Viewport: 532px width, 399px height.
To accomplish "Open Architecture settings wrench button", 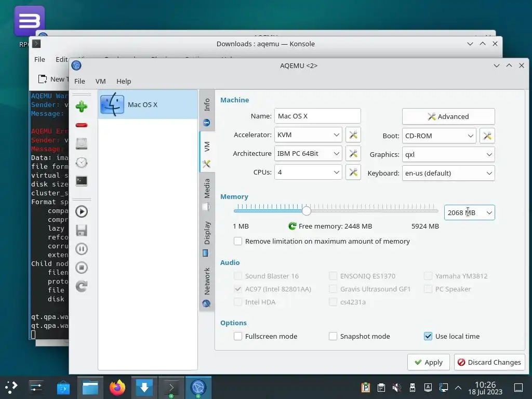I will point(353,153).
